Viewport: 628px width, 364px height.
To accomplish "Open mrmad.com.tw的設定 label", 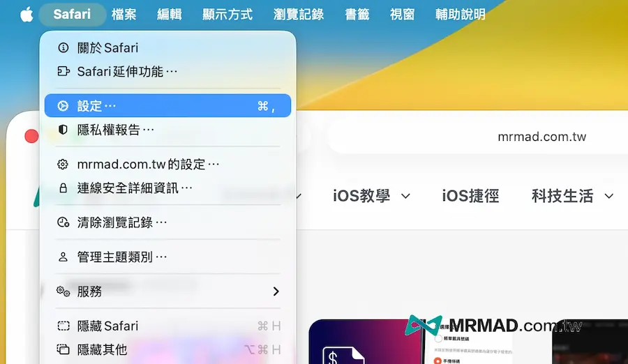I will tap(148, 165).
